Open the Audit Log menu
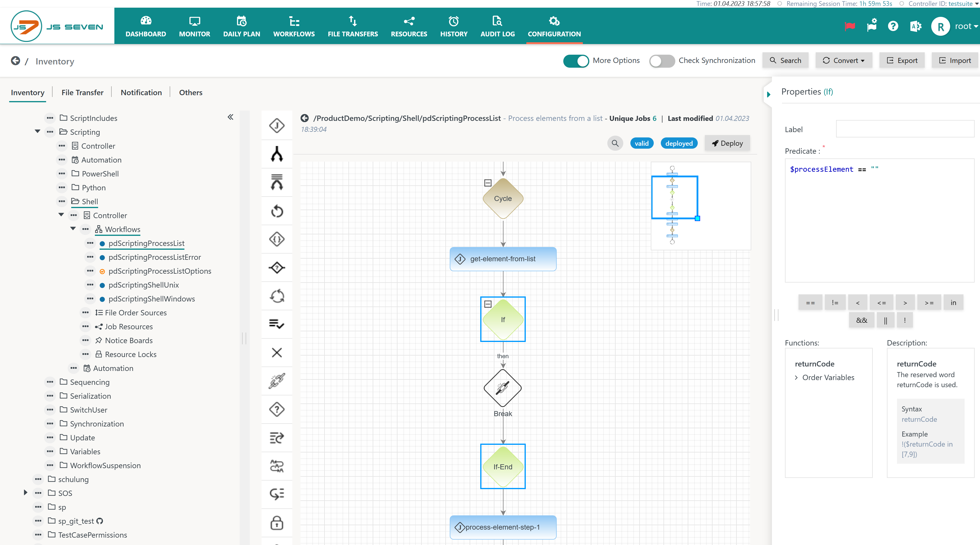The width and height of the screenshot is (980, 545). pyautogui.click(x=497, y=26)
